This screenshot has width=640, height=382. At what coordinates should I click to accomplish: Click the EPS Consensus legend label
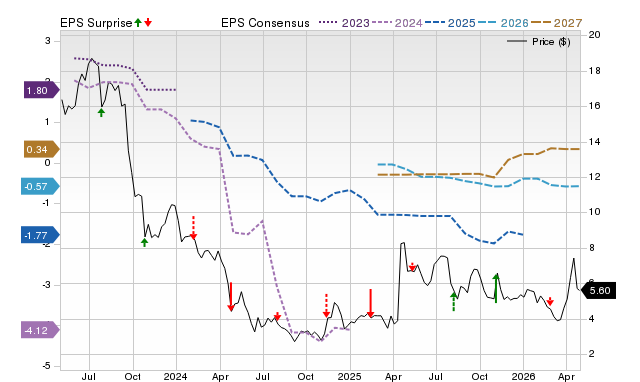coord(265,23)
